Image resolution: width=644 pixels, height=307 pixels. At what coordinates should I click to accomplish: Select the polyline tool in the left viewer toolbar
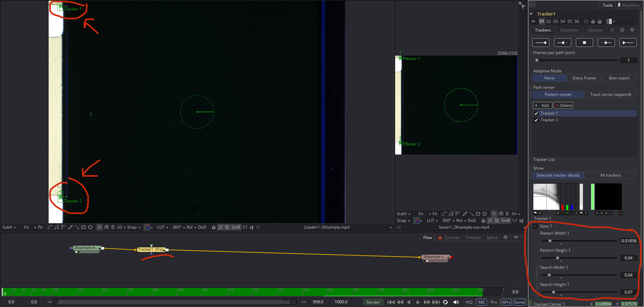50,227
